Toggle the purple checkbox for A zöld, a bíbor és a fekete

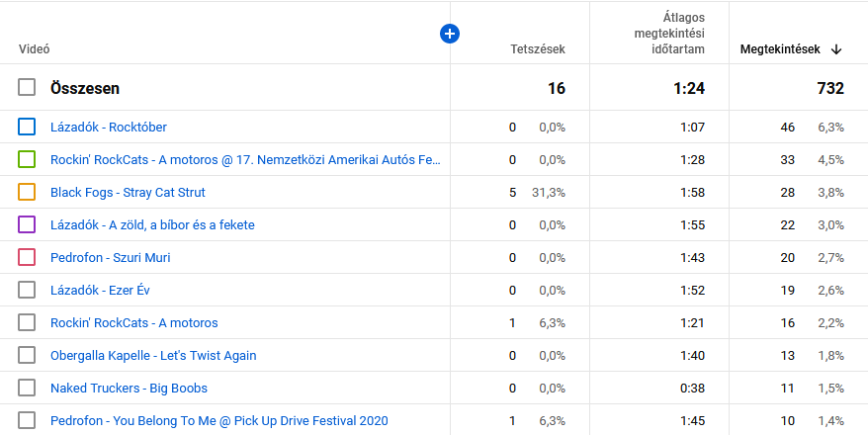click(x=27, y=224)
